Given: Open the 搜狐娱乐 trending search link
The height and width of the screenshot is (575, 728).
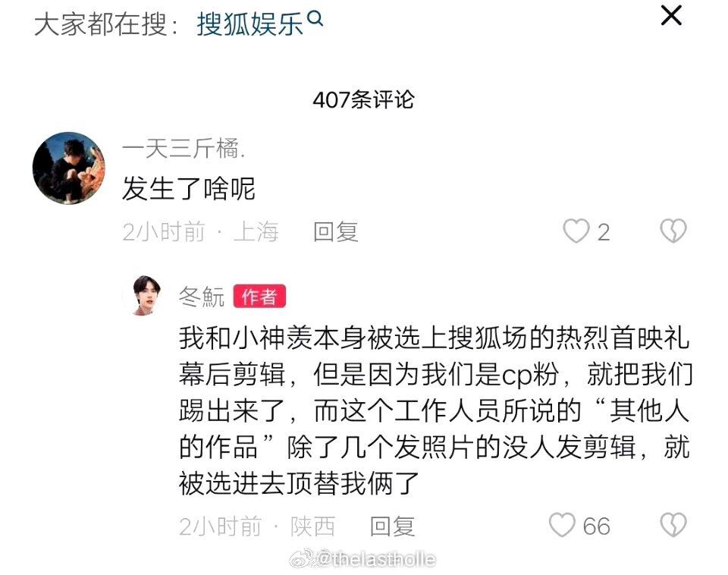Looking at the screenshot, I should 250,24.
